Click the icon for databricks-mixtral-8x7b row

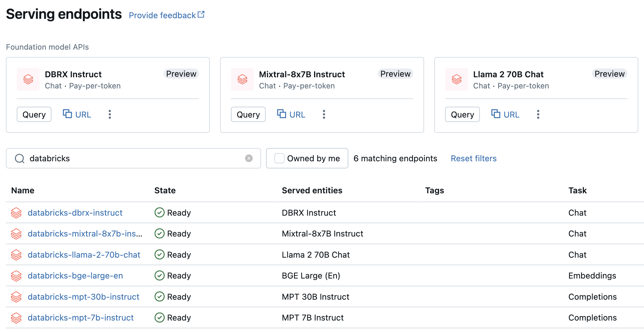point(16,234)
